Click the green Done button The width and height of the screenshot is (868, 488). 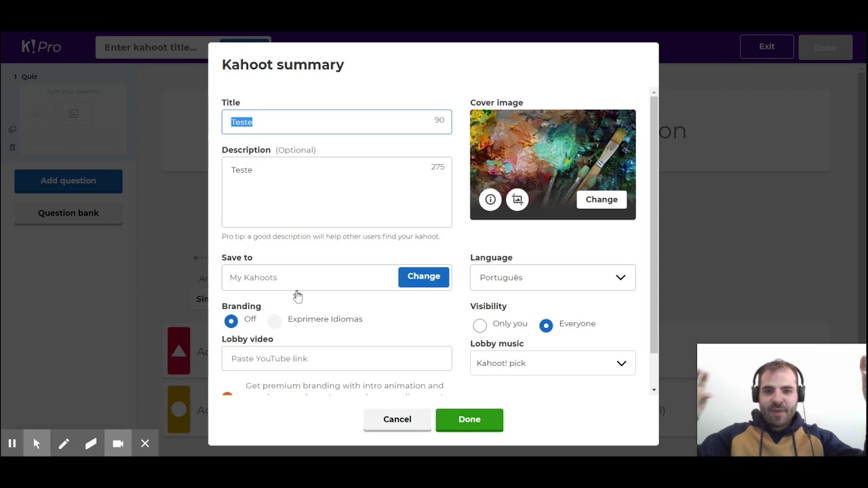(469, 420)
